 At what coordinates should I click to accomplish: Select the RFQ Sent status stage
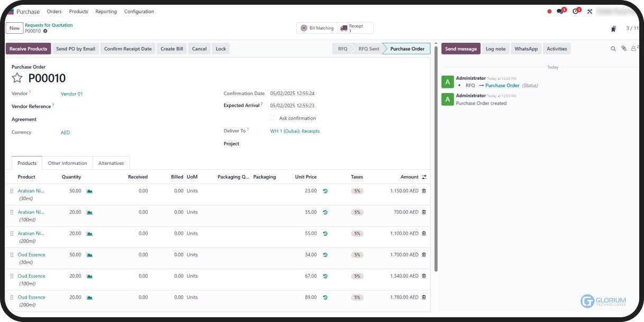point(369,49)
